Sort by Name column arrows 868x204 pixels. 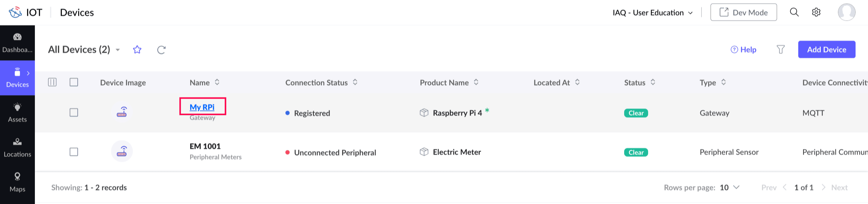click(217, 82)
